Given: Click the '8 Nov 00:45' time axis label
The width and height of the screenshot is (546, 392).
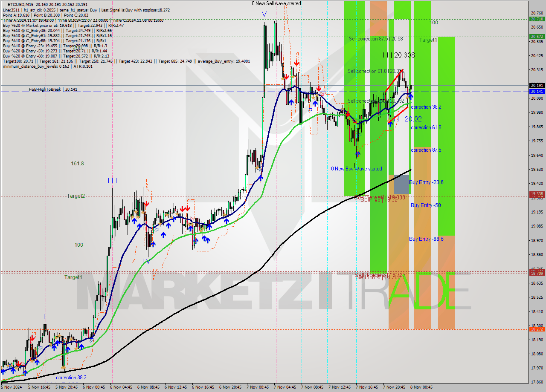Looking at the screenshot, I should [421, 387].
